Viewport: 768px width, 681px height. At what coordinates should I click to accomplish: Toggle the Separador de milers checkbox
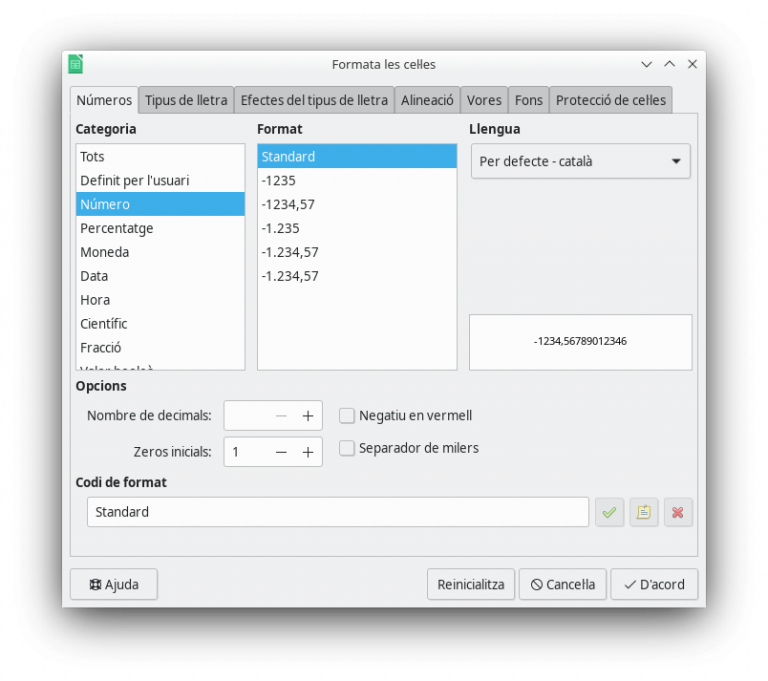[347, 448]
